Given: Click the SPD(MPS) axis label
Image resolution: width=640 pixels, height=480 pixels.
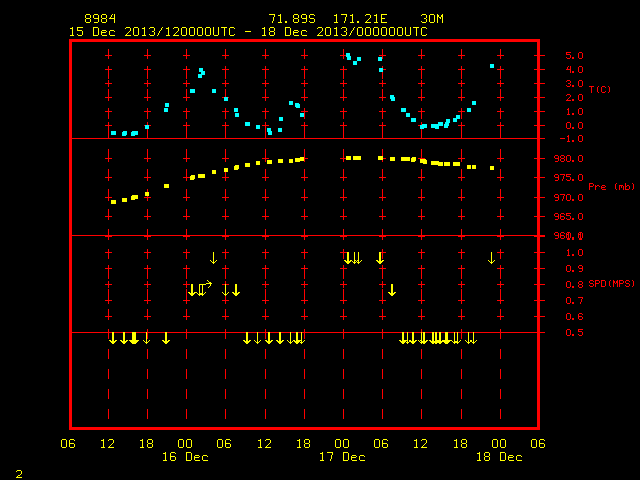Looking at the screenshot, I should tap(611, 283).
